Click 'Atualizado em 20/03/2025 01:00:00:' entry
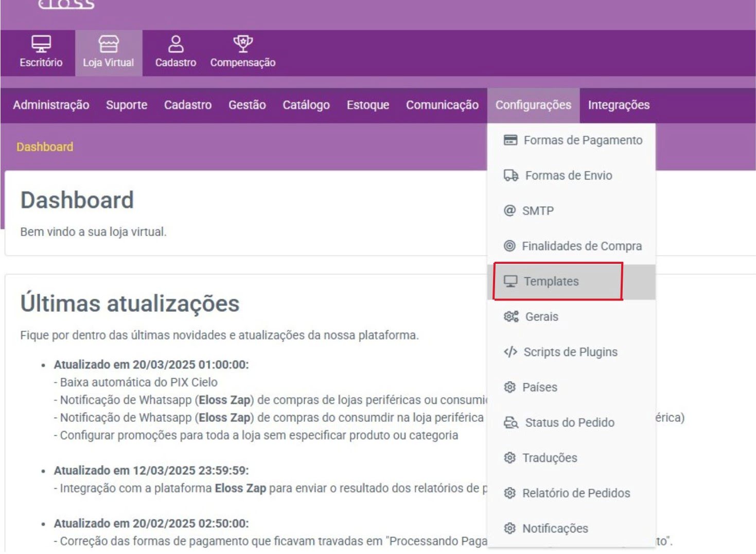The height and width of the screenshot is (554, 756). click(x=151, y=365)
